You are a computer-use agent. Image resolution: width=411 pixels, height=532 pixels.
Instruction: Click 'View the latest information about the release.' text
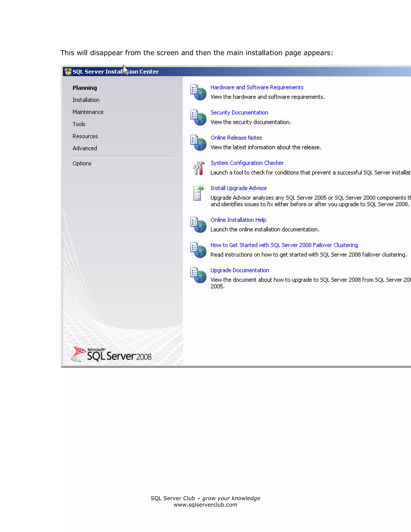266,147
